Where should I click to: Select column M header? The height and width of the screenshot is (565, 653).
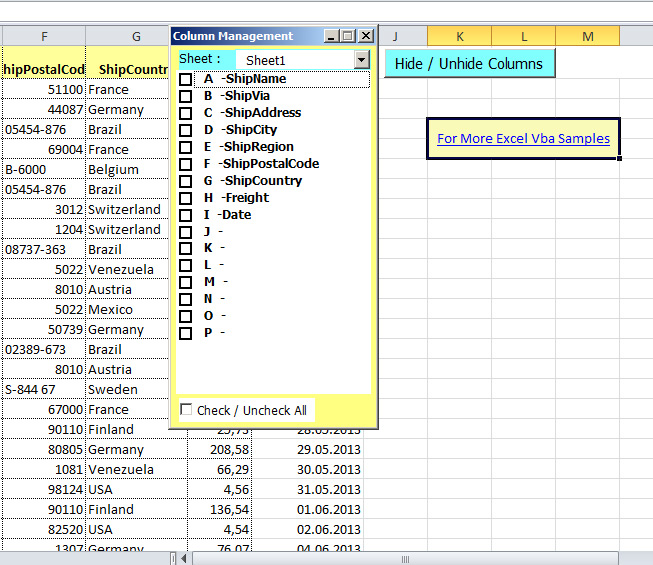tap(587, 36)
